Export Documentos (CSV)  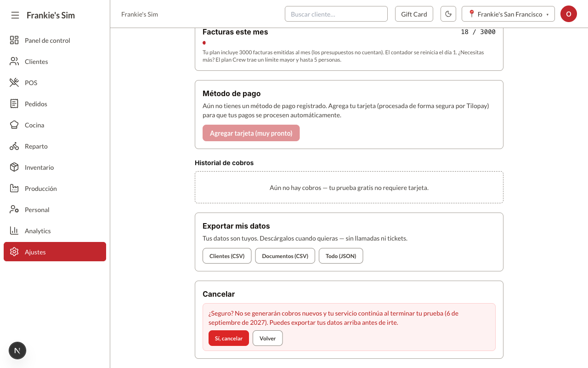coord(285,256)
